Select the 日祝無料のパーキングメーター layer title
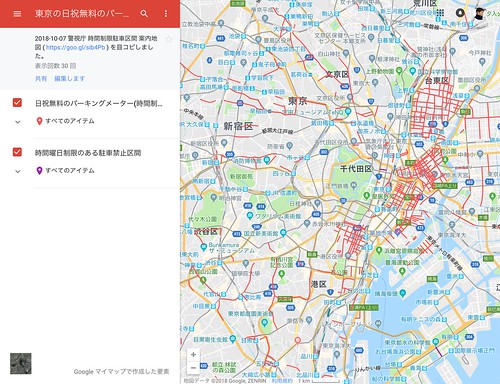Image resolution: width=500 pixels, height=384 pixels. click(99, 103)
